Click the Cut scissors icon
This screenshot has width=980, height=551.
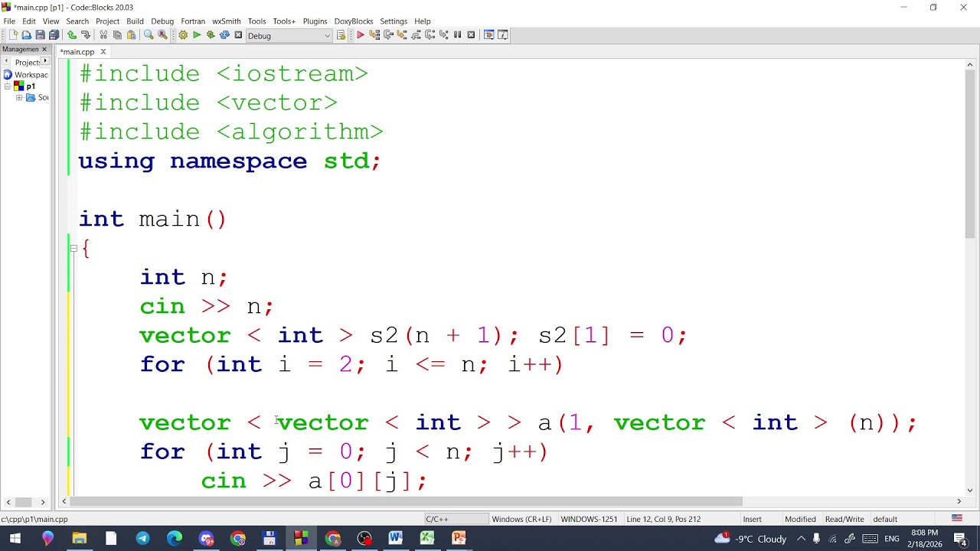pyautogui.click(x=103, y=35)
